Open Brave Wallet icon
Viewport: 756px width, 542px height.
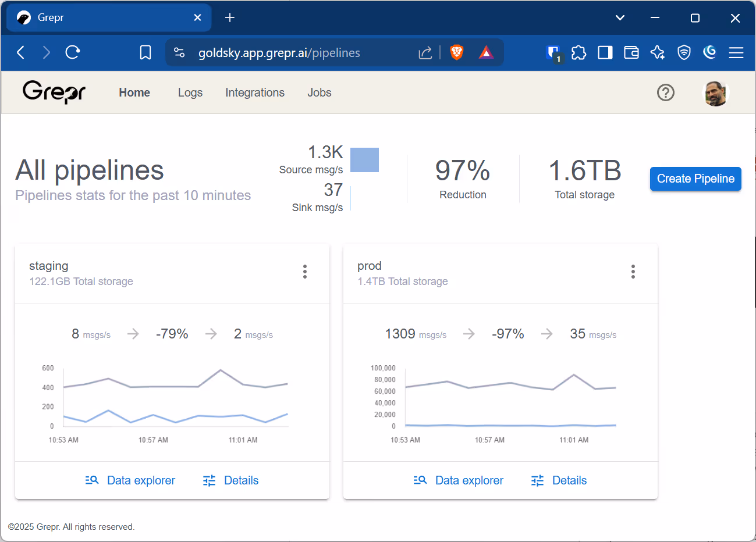[x=631, y=53]
